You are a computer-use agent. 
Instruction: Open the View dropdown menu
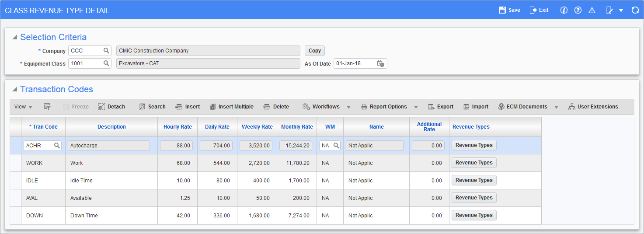click(23, 107)
